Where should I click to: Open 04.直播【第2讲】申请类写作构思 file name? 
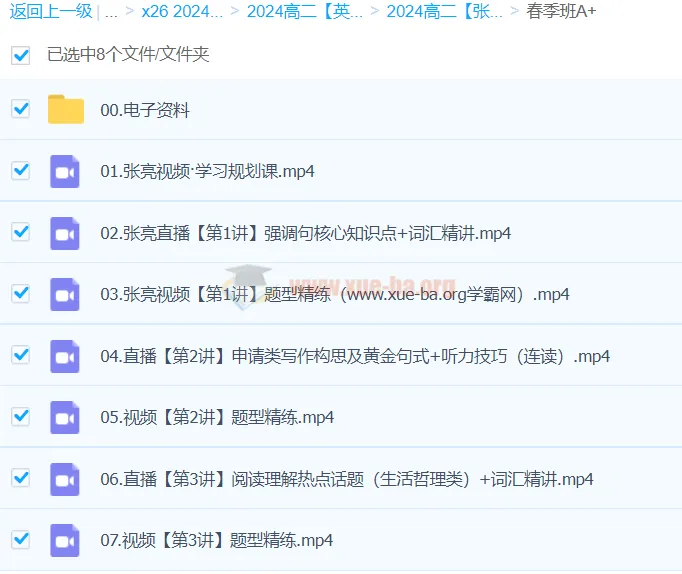click(355, 356)
